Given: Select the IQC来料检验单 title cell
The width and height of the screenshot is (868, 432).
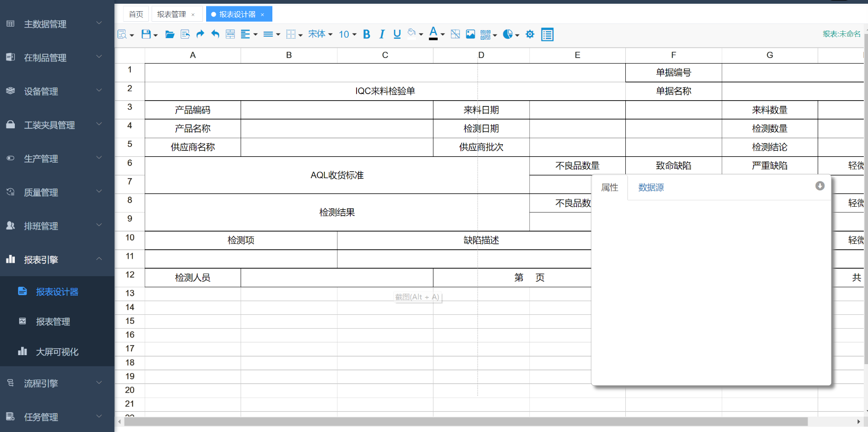Looking at the screenshot, I should pyautogui.click(x=385, y=91).
